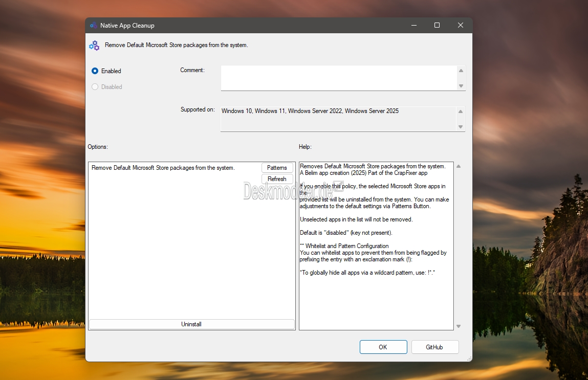This screenshot has height=380, width=588.
Task: Maximize the Native App Cleanup window
Action: pyautogui.click(x=437, y=25)
